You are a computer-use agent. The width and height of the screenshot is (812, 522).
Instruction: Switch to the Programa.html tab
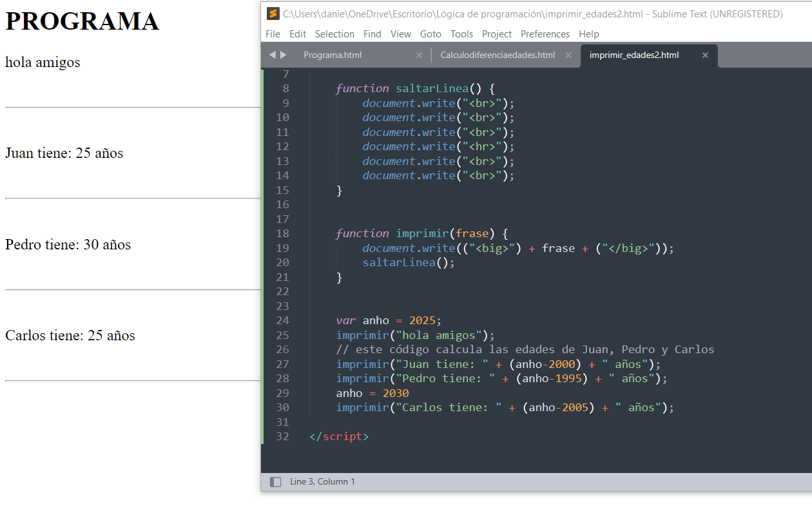coord(333,55)
